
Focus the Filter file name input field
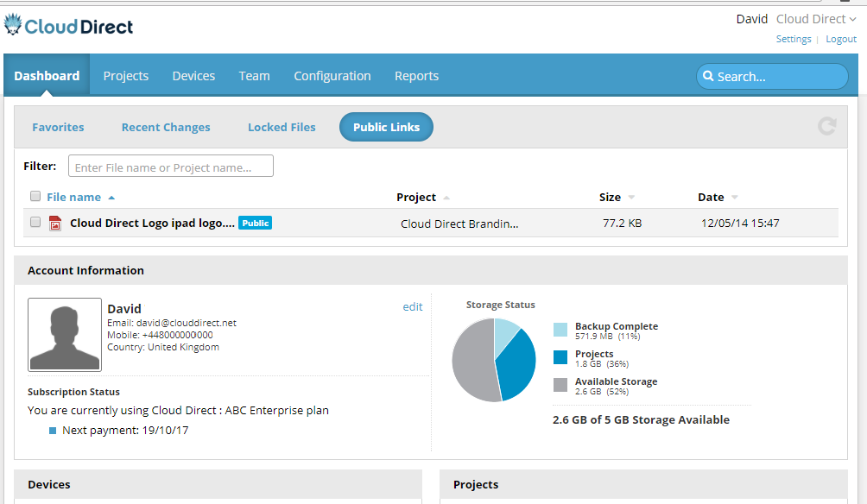171,166
